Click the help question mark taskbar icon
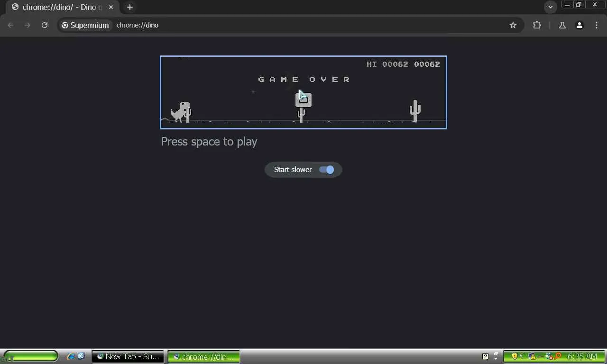This screenshot has width=607, height=364. (485, 356)
